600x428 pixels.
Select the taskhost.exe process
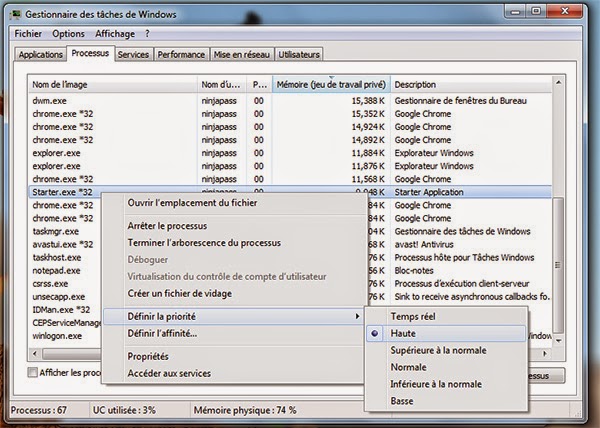click(x=57, y=258)
